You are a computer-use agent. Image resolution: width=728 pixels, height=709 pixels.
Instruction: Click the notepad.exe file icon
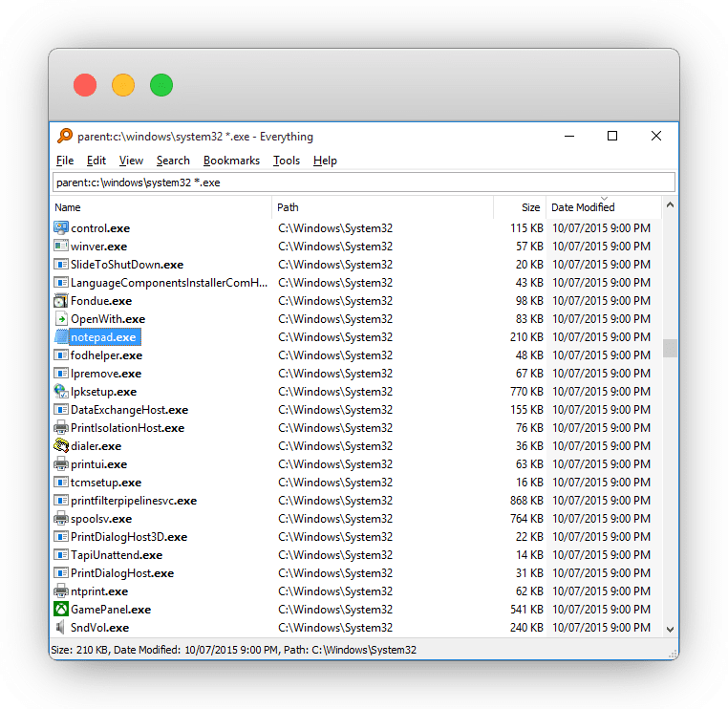point(61,337)
